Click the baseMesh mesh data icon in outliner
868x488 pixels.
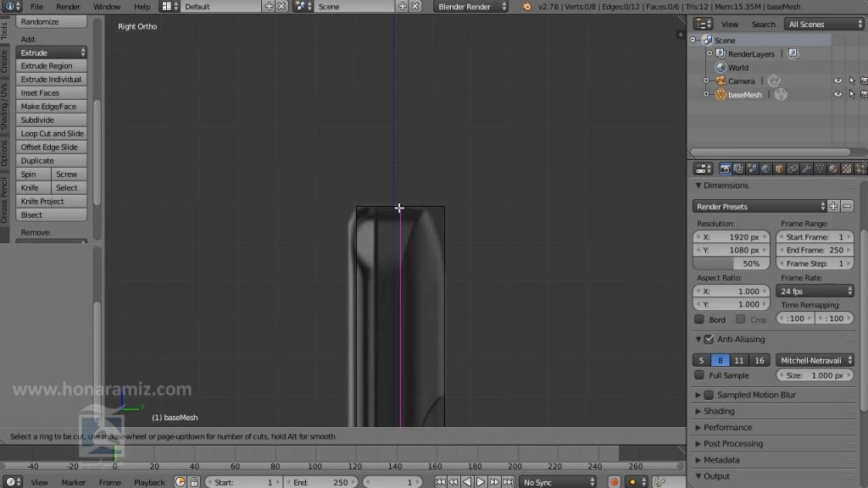pos(781,95)
